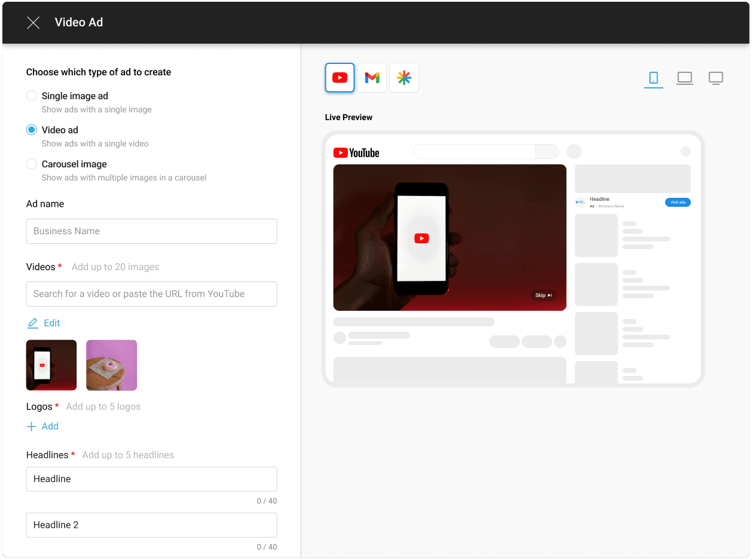Screen dimensions: 752x560
Task: Click the Skip button on the preview video
Action: tap(543, 295)
